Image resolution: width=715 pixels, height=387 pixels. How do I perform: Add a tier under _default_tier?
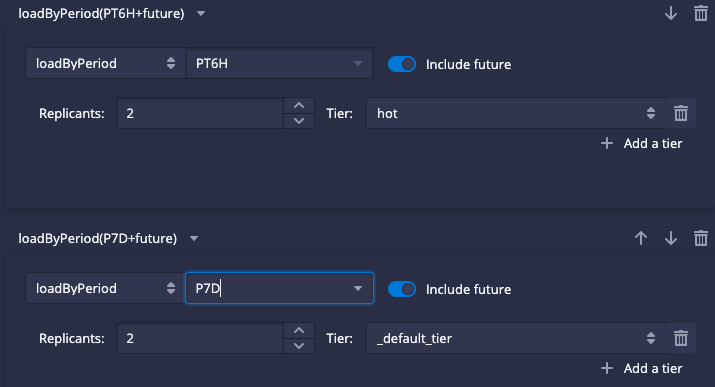tap(642, 368)
